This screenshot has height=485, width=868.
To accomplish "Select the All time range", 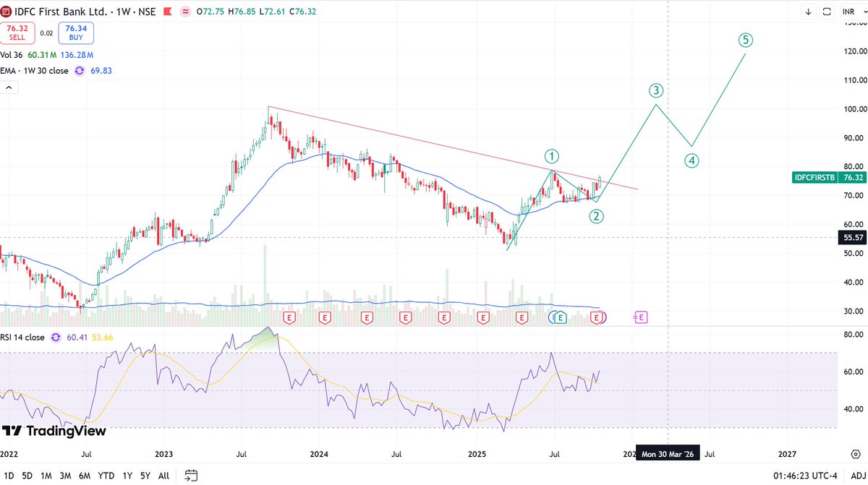I will (163, 476).
